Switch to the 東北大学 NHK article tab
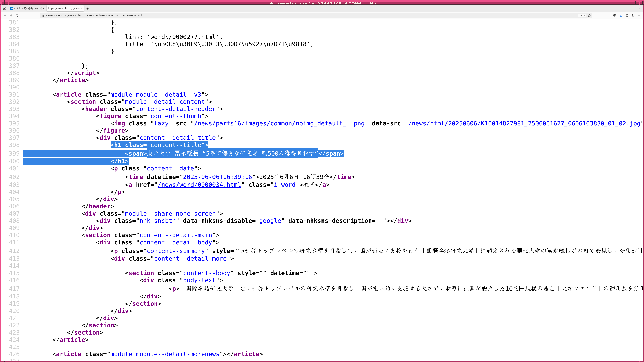644x362 pixels. point(26,9)
